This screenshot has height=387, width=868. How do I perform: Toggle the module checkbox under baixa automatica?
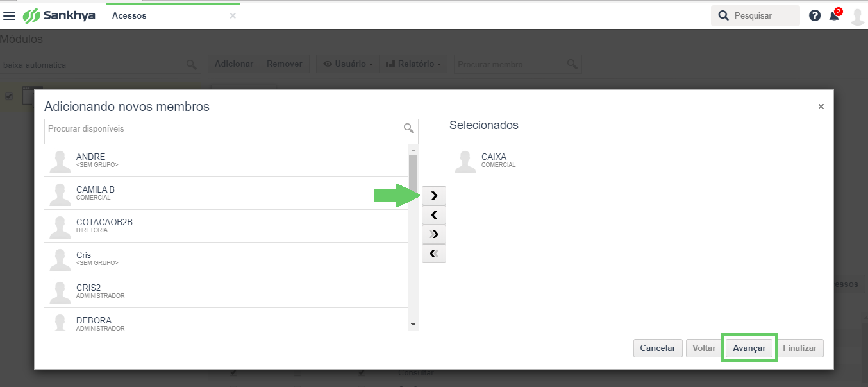click(9, 96)
